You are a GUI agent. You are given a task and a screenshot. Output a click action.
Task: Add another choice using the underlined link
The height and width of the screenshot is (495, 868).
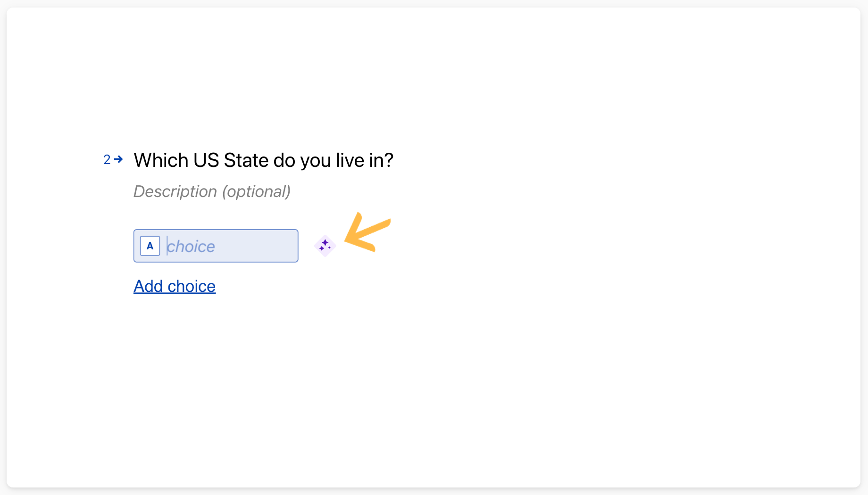click(175, 286)
